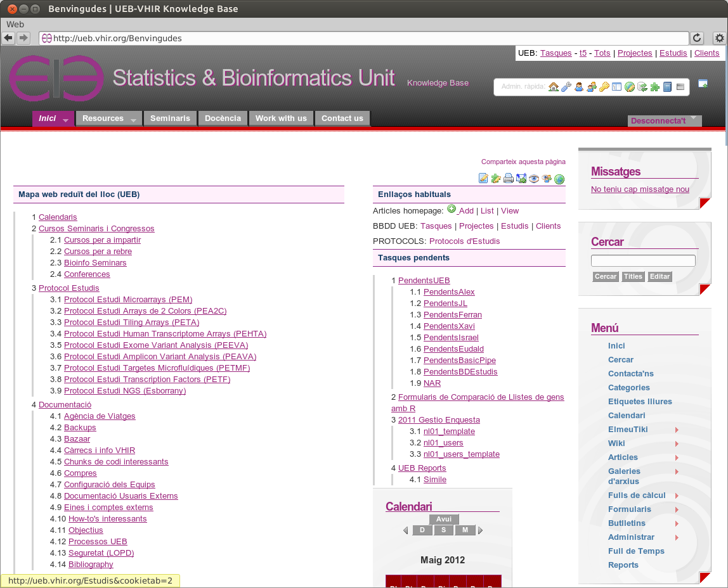Click the printer icon above Enllaços habituals
728x588 pixels.
(x=509, y=179)
